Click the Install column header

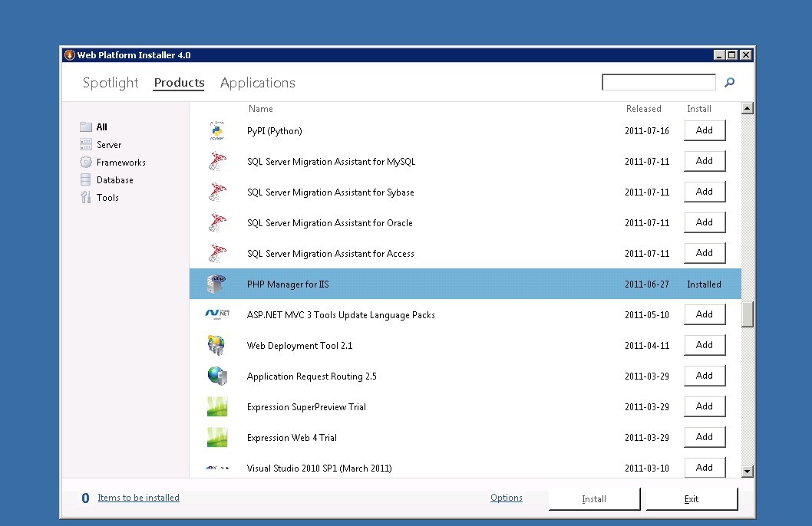pyautogui.click(x=698, y=109)
